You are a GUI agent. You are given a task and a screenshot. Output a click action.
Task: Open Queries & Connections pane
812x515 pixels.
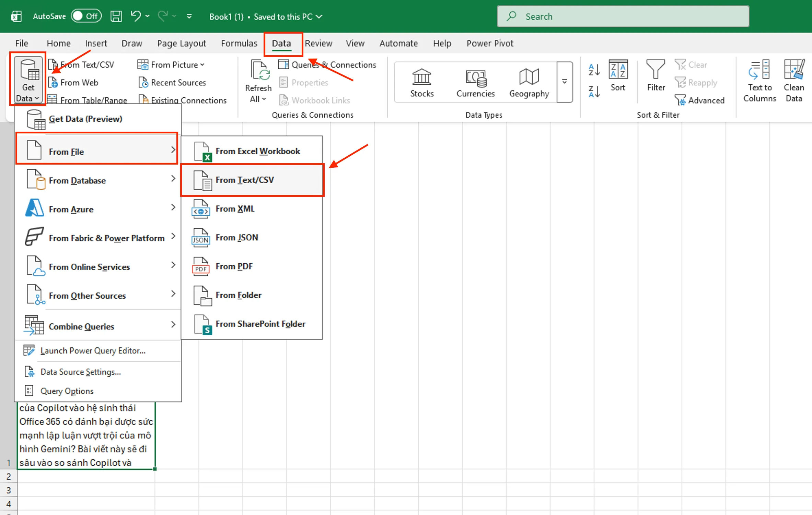coord(328,64)
